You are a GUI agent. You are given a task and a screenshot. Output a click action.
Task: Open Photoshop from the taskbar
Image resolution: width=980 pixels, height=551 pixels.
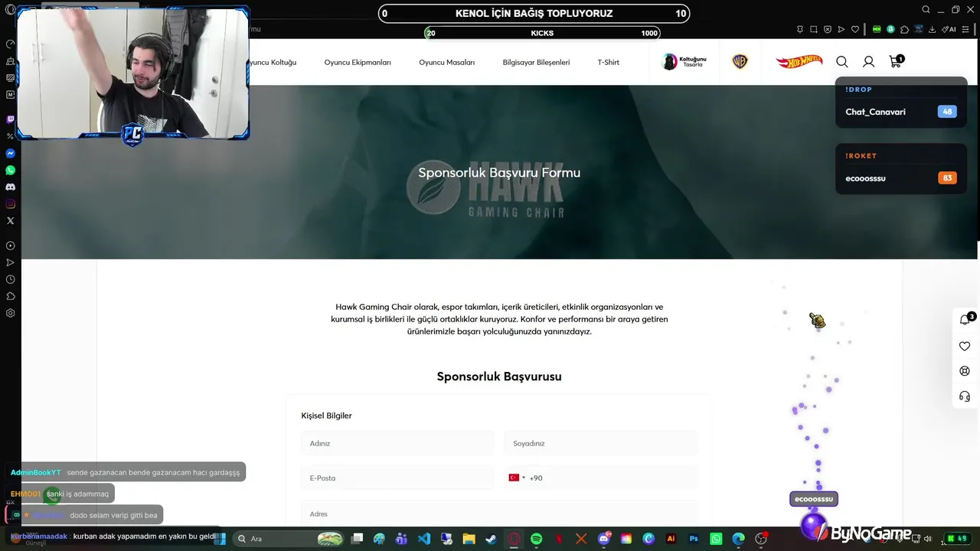(x=694, y=539)
